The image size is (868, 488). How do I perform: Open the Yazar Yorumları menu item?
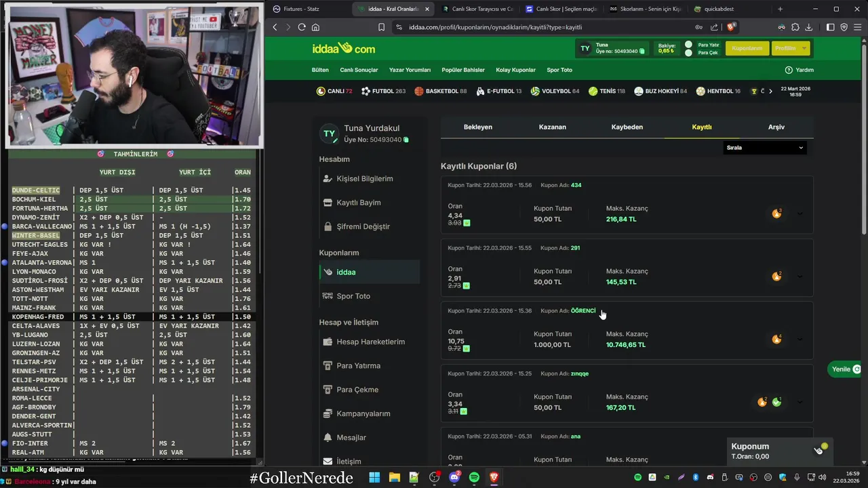[x=410, y=70]
